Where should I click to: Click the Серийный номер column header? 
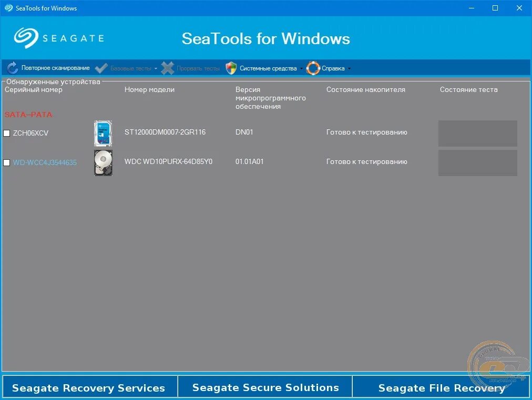click(x=34, y=89)
